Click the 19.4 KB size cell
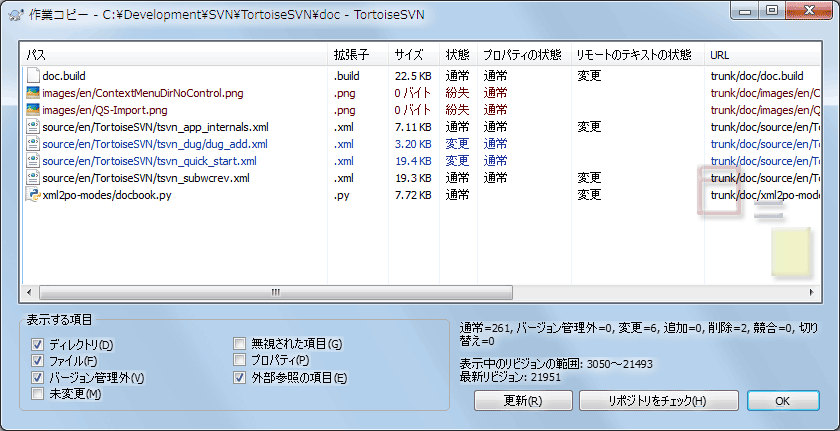This screenshot has width=840, height=431. point(413,161)
